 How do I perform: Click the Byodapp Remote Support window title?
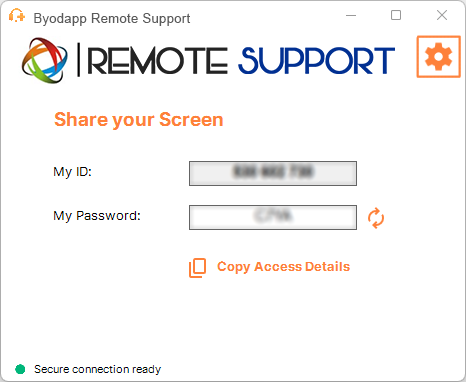(112, 19)
